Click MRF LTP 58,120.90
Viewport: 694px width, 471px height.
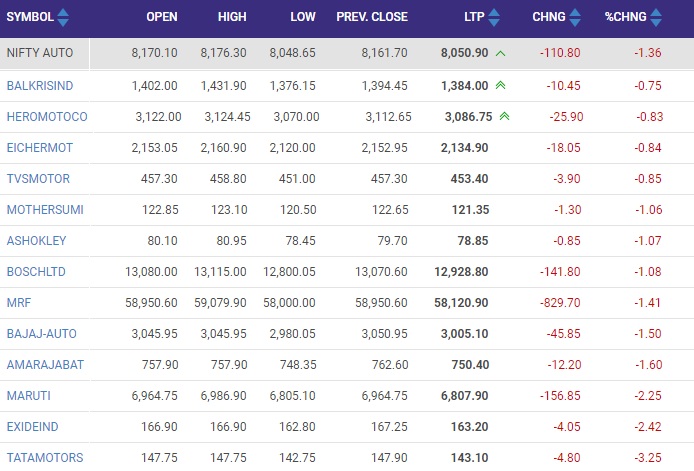tap(461, 302)
